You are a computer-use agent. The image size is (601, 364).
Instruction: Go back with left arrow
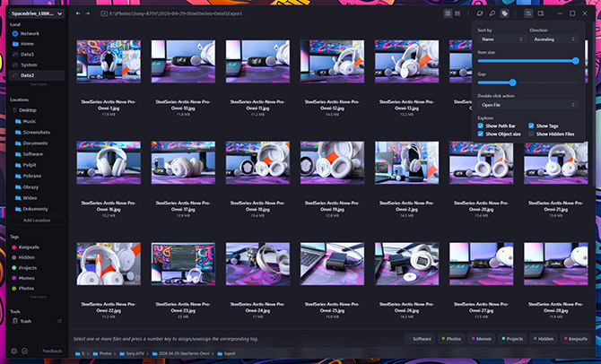click(78, 13)
